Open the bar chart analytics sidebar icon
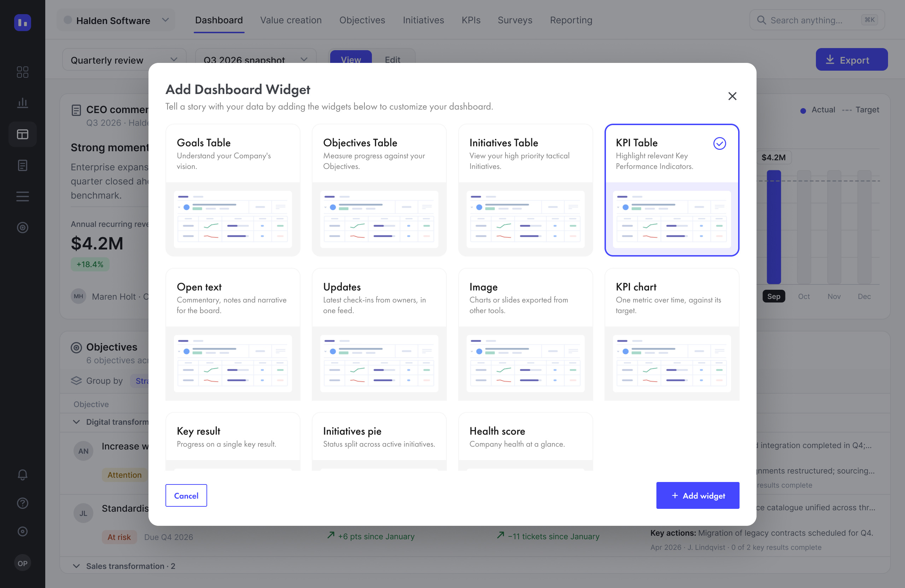 (x=22, y=102)
